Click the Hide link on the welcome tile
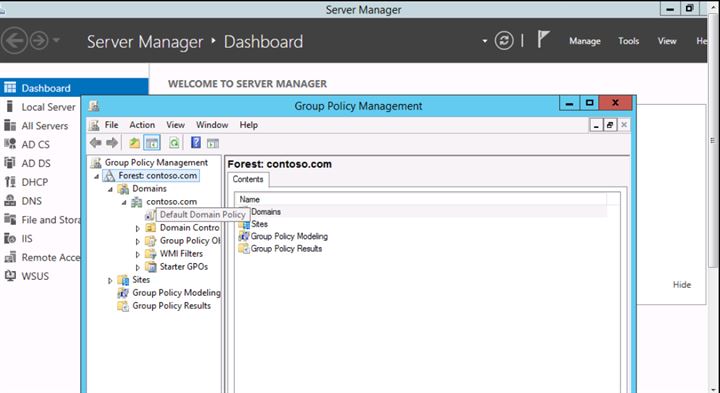The width and height of the screenshot is (720, 393). point(681,285)
